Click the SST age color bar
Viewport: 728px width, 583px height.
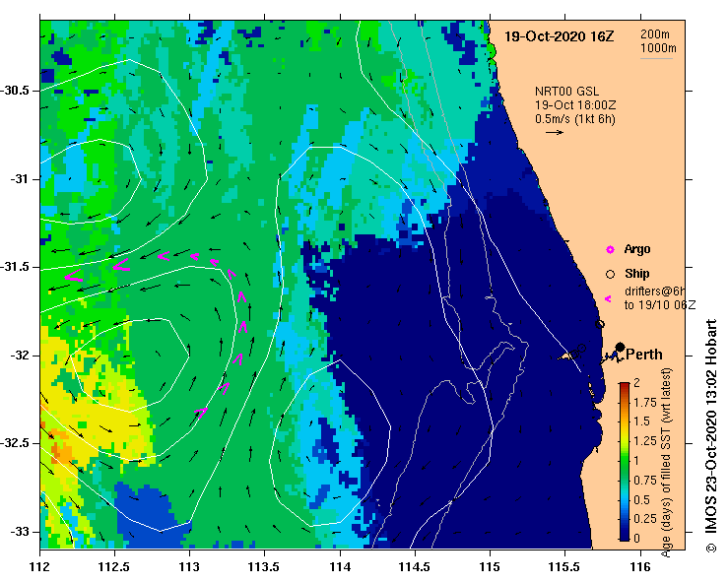point(625,462)
